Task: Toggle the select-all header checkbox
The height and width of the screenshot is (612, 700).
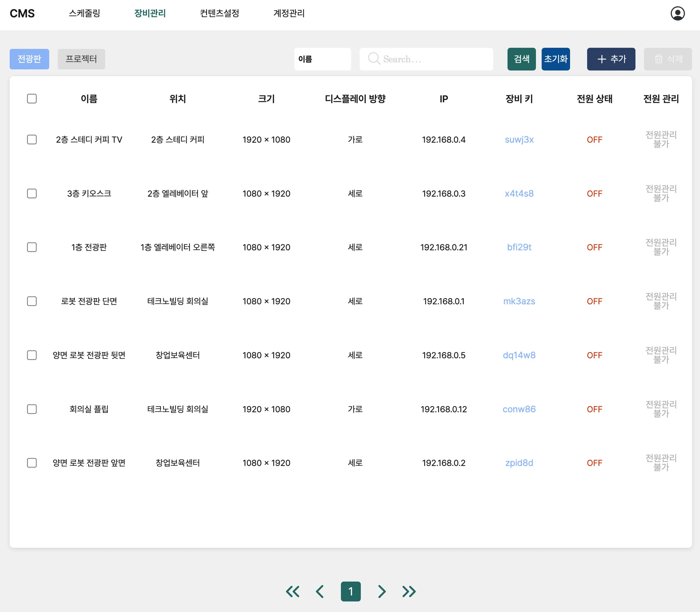Action: click(32, 99)
